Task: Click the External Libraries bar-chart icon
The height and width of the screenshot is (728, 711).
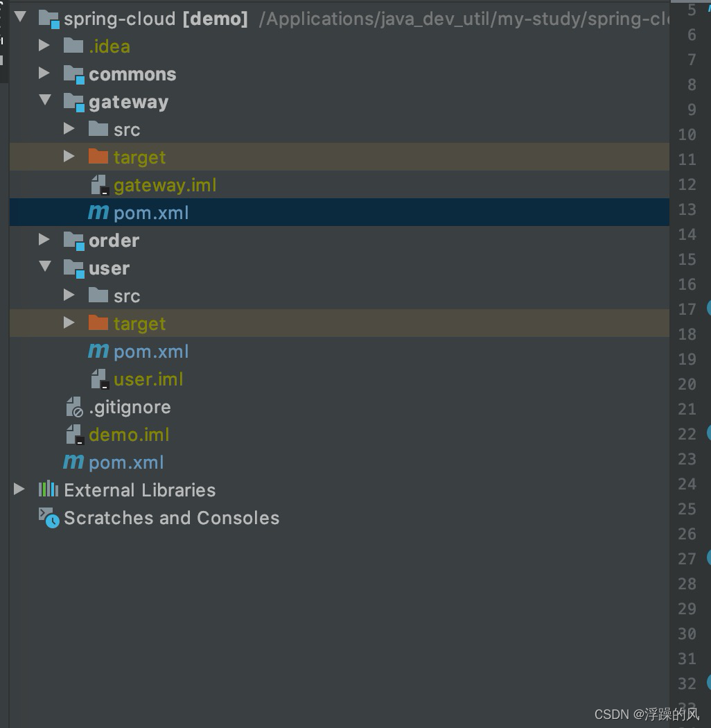Action: coord(49,489)
